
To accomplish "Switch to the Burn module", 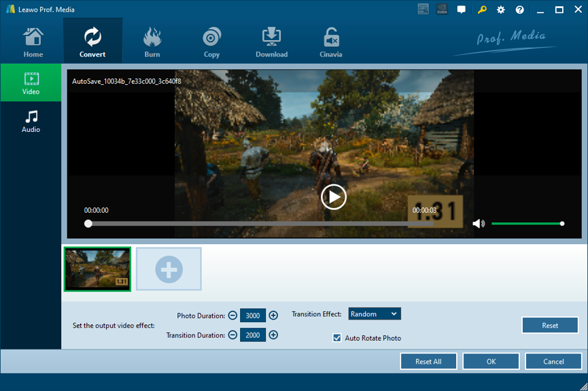I will tap(152, 41).
